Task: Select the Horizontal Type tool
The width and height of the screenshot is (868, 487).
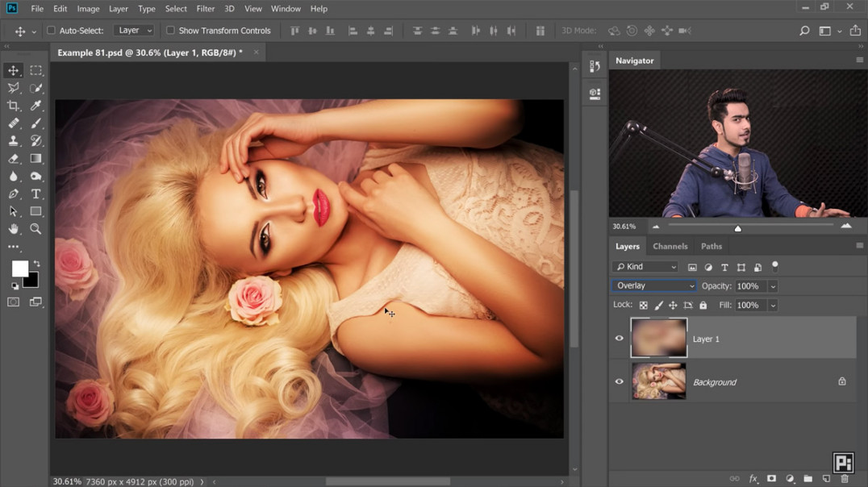Action: (36, 194)
